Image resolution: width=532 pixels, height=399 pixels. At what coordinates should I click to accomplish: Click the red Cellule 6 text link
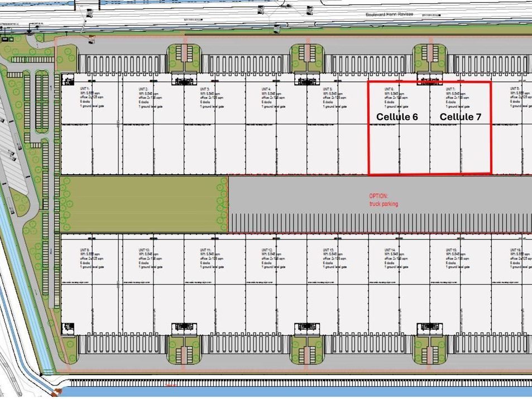(397, 117)
